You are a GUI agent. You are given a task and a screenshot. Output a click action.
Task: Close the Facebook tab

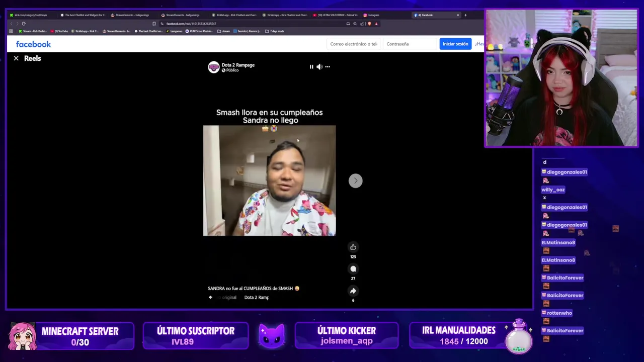(x=458, y=15)
